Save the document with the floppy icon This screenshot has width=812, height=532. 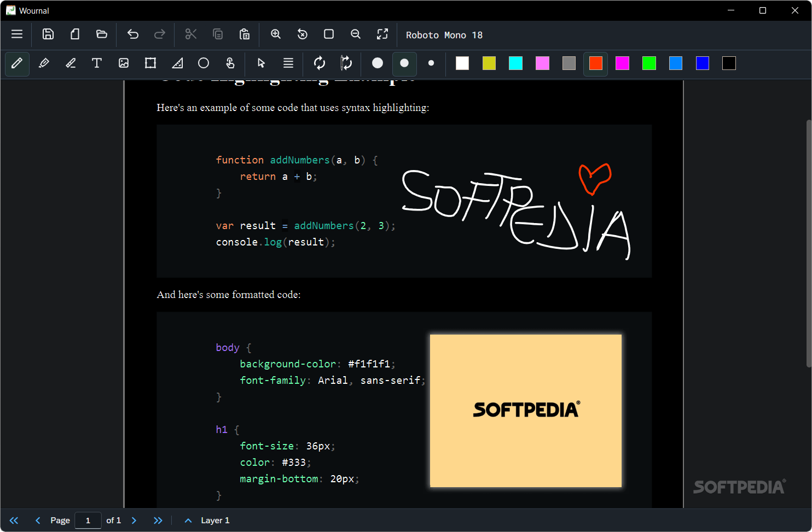click(x=48, y=34)
